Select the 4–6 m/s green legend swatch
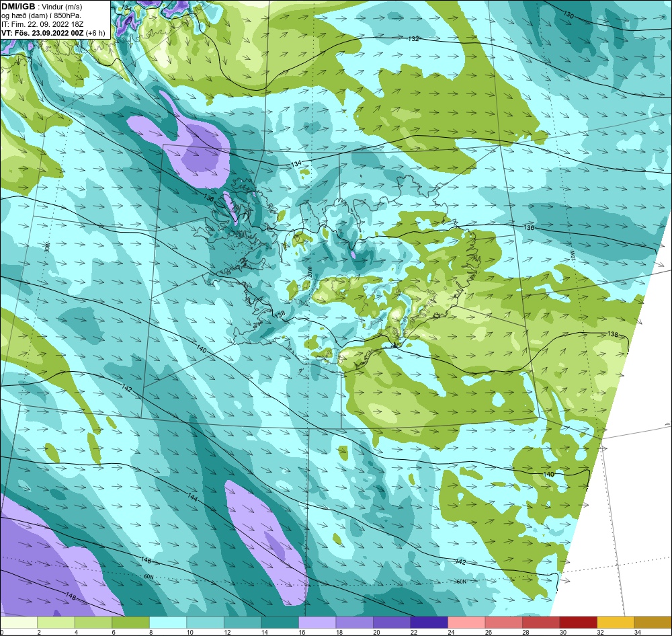Viewport: 672px width, 636px height. (x=93, y=623)
